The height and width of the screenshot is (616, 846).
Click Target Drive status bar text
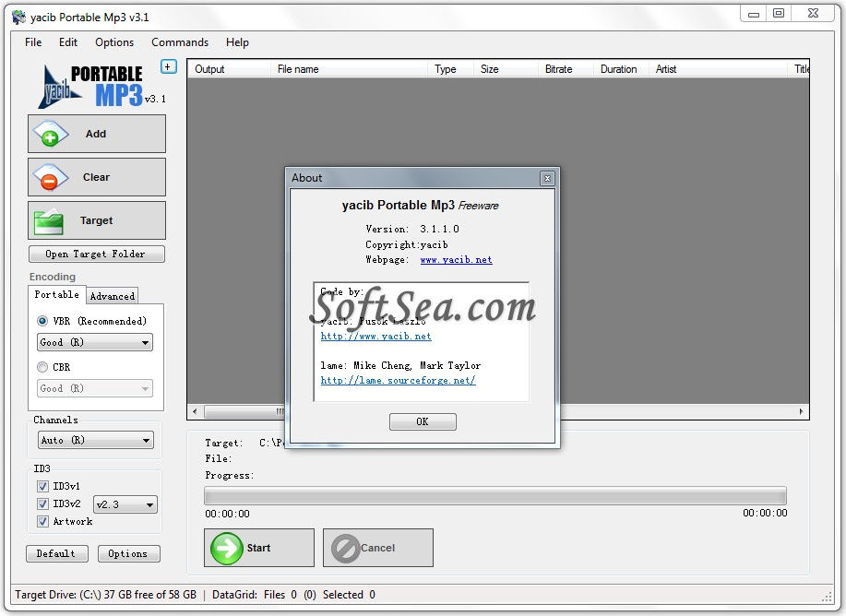tap(106, 595)
